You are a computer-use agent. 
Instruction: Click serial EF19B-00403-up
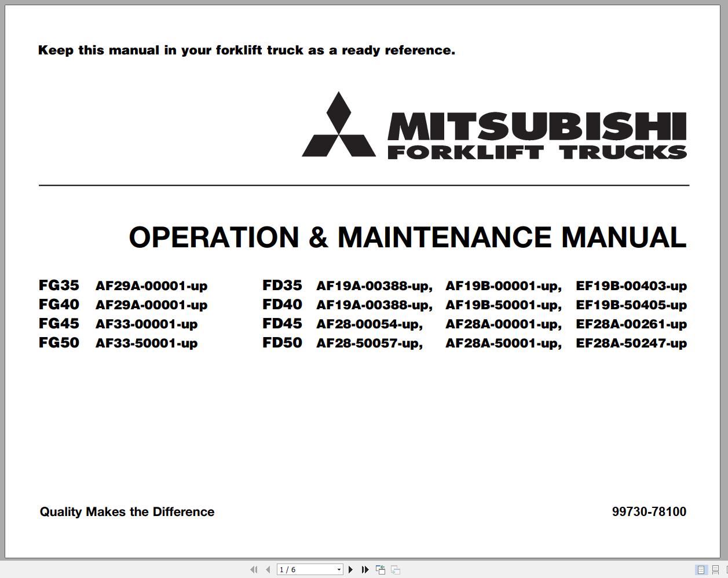click(x=631, y=286)
